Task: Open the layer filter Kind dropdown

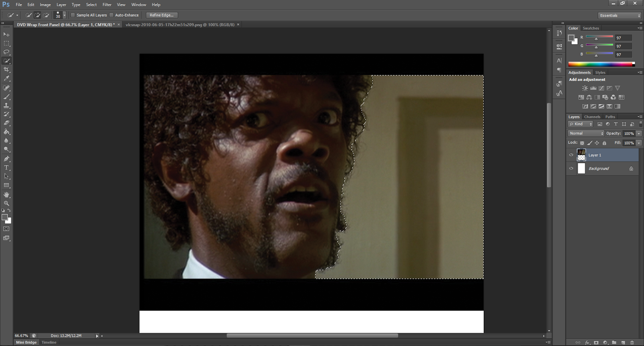Action: 580,124
